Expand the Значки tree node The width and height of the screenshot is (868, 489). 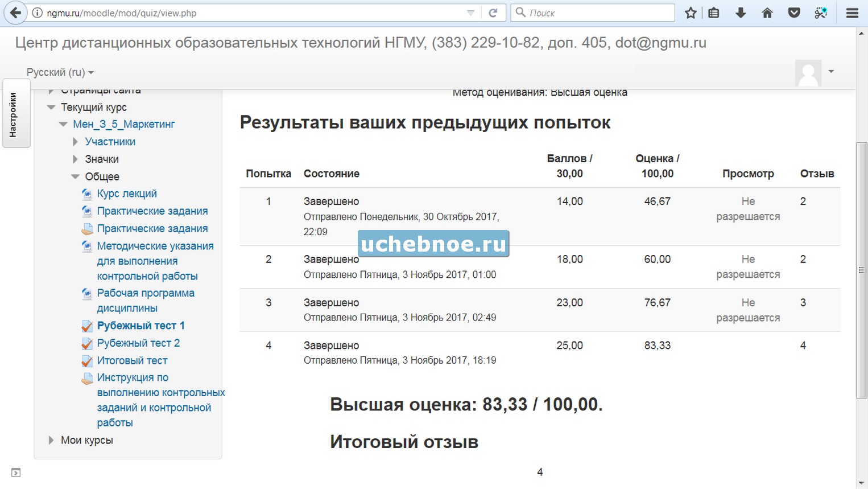click(x=75, y=159)
